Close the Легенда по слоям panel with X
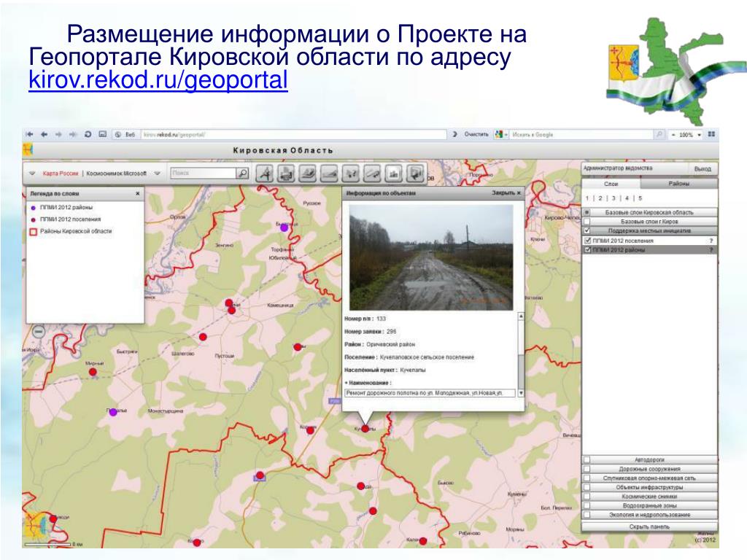 (138, 194)
